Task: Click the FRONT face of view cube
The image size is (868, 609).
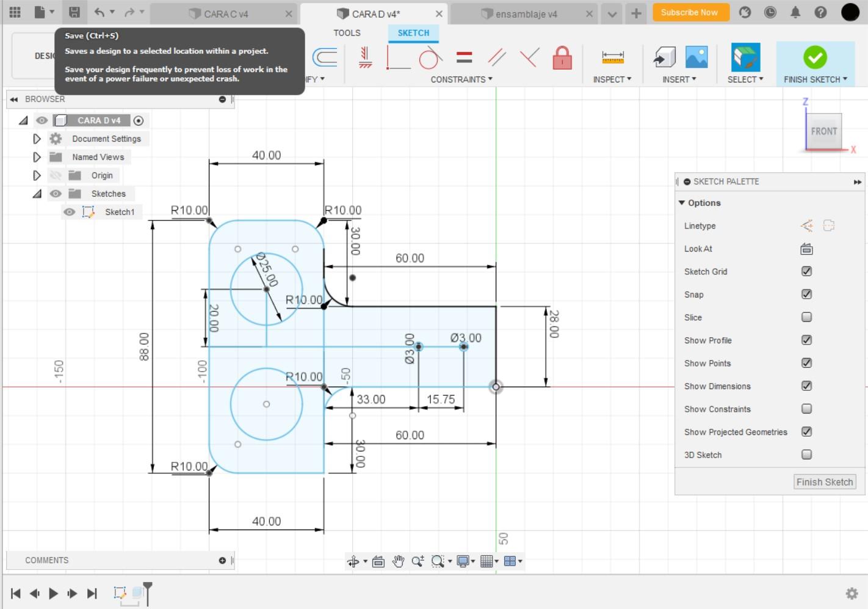Action: pyautogui.click(x=823, y=131)
